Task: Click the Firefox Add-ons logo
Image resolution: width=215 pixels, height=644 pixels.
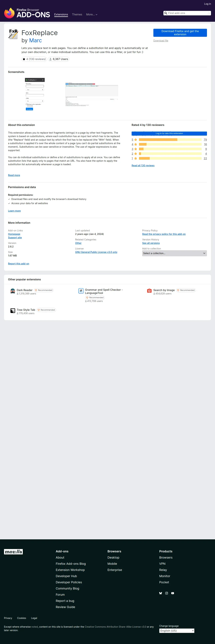Action: coord(27,13)
